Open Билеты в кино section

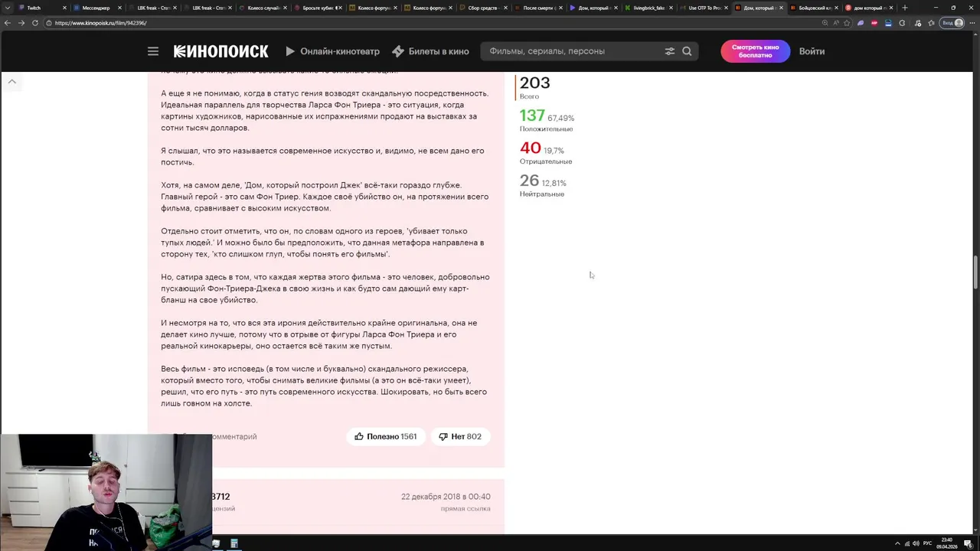coord(430,51)
